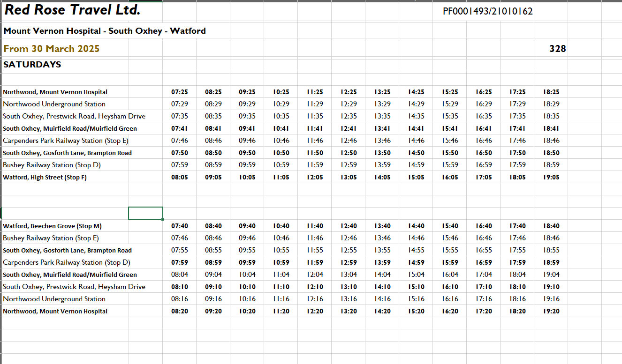The height and width of the screenshot is (364, 622).
Task: Select 10:41 in Muirfield Road/Muirfield Green row
Action: click(281, 128)
